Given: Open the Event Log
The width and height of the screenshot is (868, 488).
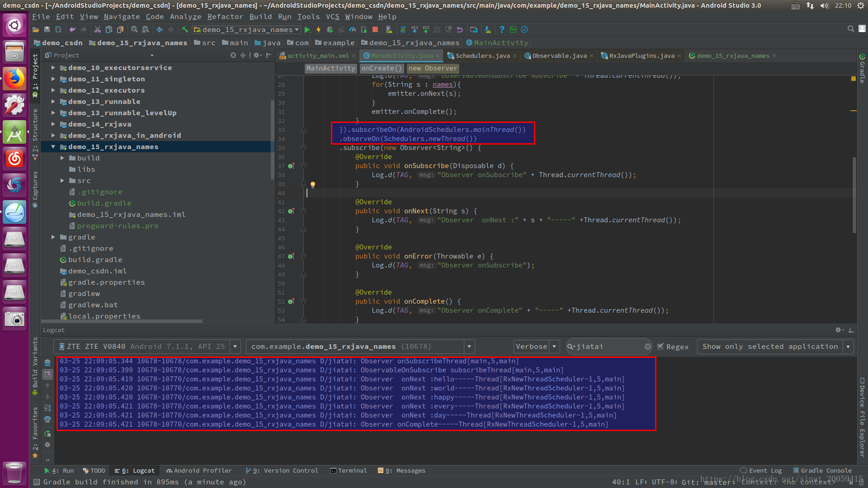Looking at the screenshot, I should [x=761, y=471].
